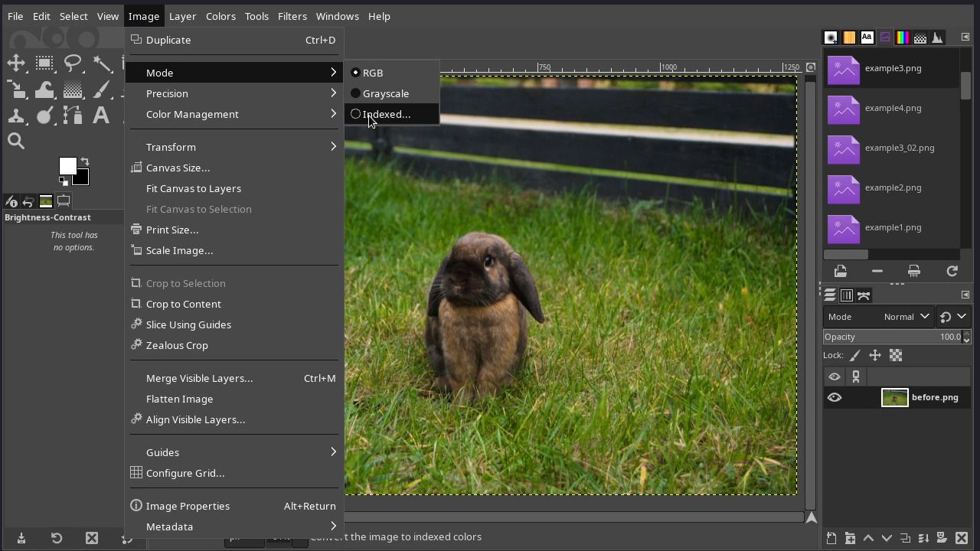Screen dimensions: 980x551
Task: Click the Paths tab icon
Action: (x=864, y=295)
